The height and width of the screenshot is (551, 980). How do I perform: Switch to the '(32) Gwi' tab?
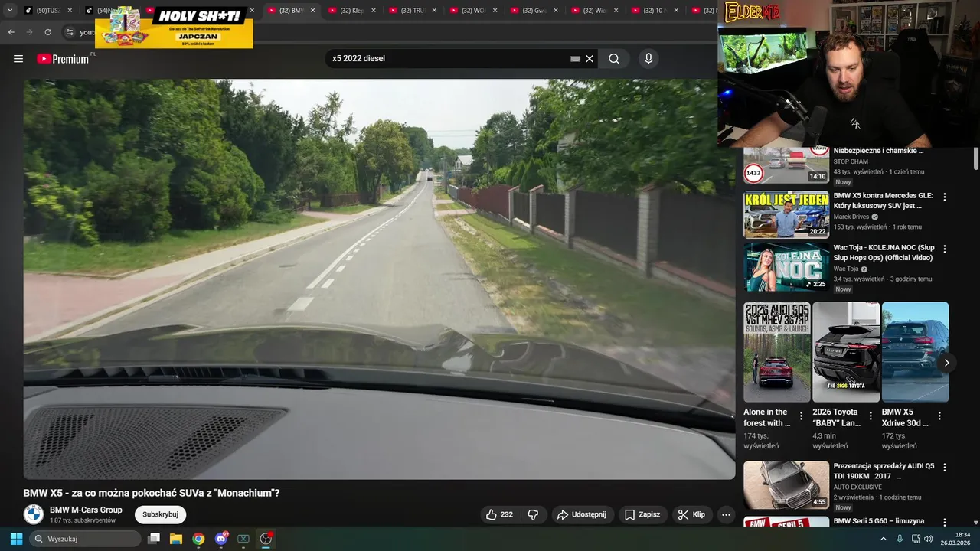534,11
